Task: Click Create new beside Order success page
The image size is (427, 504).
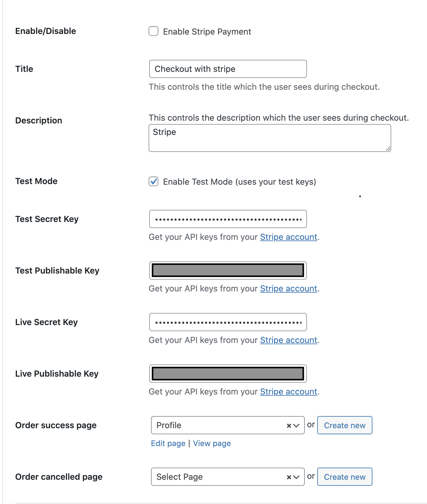Action: pos(345,425)
